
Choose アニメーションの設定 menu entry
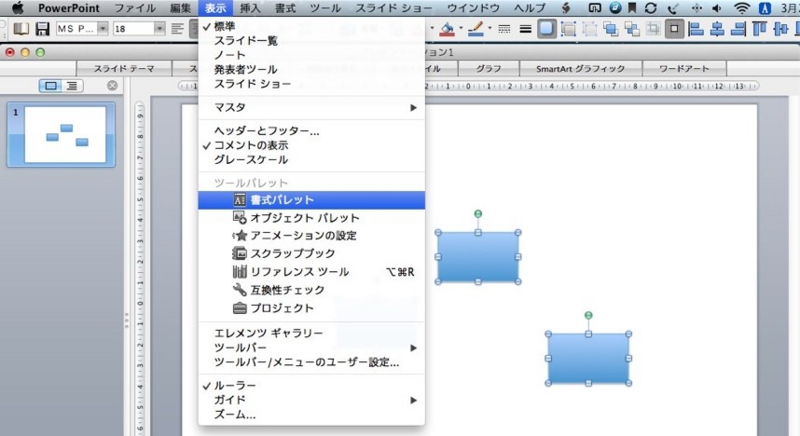pyautogui.click(x=311, y=236)
